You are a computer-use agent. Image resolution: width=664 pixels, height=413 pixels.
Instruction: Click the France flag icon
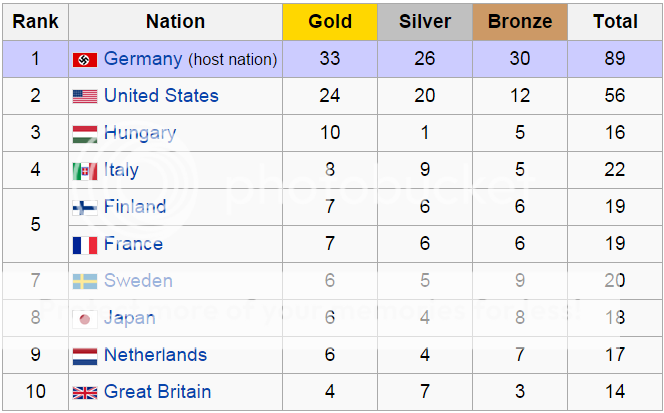tap(85, 245)
